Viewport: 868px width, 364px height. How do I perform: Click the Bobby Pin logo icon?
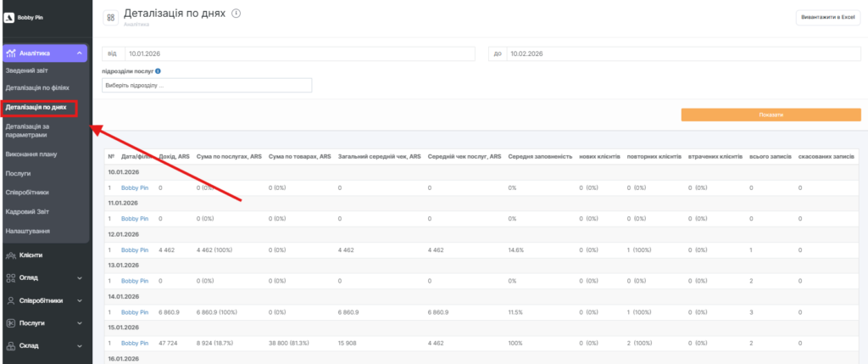(x=8, y=15)
